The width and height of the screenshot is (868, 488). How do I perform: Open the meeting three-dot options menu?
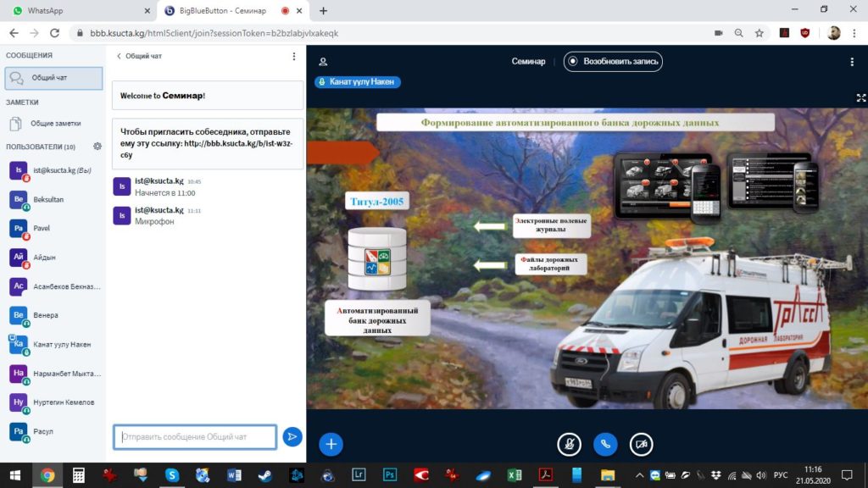[x=852, y=62]
